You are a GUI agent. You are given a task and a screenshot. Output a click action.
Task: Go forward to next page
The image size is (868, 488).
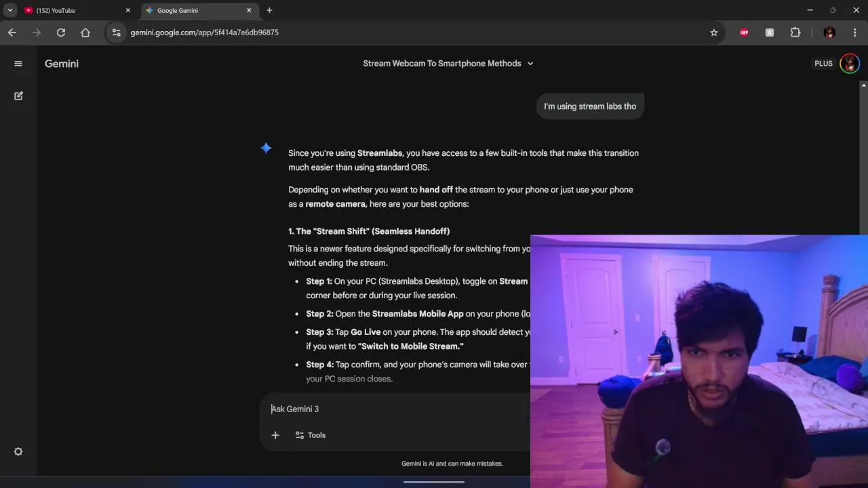click(37, 33)
